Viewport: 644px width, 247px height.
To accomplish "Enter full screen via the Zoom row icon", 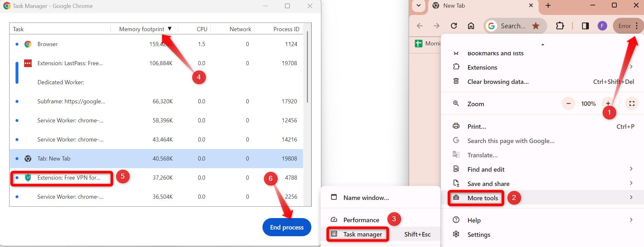I will click(632, 104).
